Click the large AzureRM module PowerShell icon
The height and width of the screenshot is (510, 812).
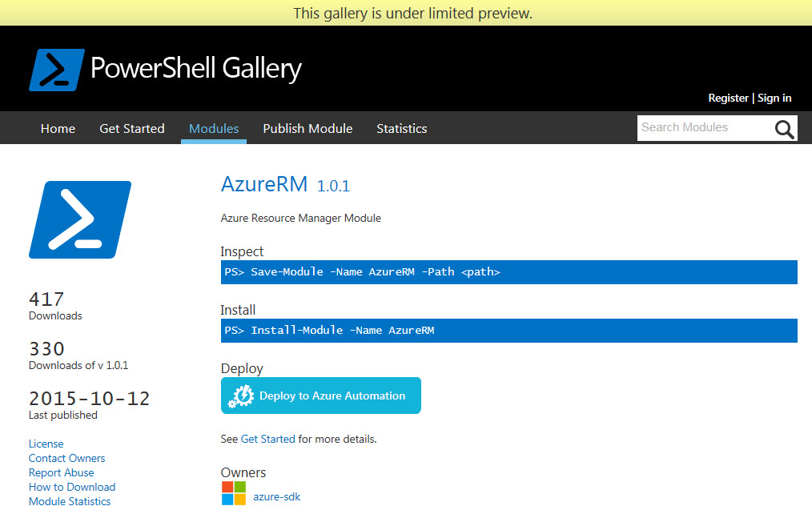80,219
